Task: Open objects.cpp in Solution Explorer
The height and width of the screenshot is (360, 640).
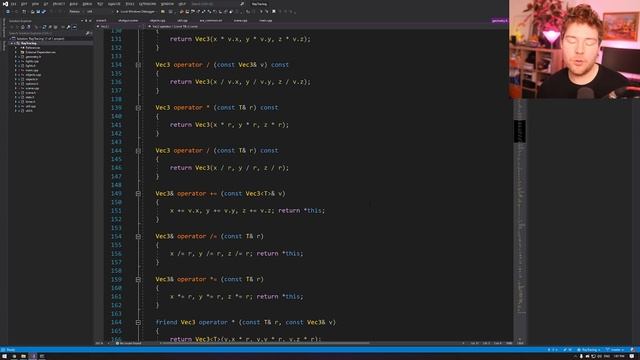Action: [x=33, y=75]
